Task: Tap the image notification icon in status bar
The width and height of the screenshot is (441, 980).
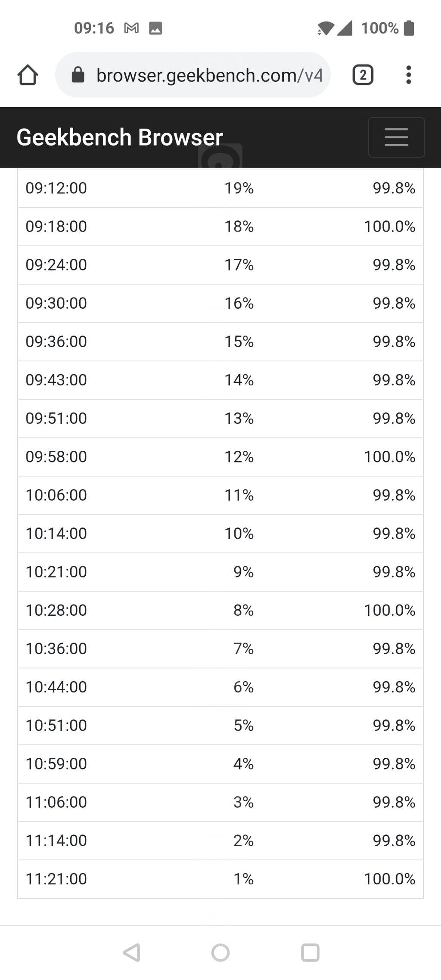Action: 155,28
